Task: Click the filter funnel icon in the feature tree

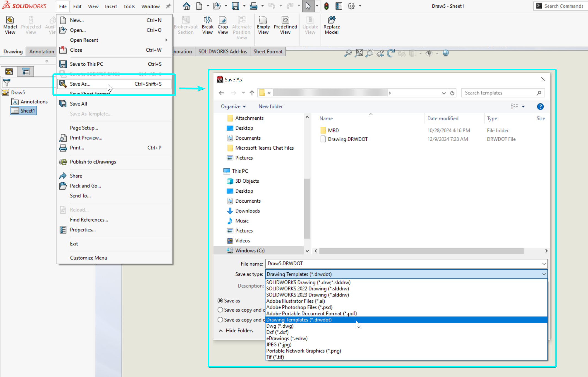Action: 7,82
